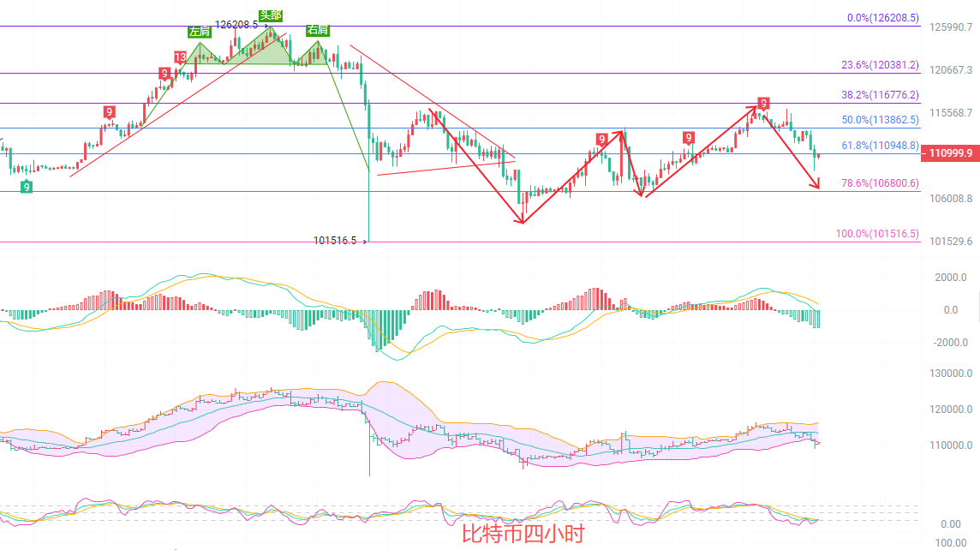Viewport: 980px width, 550px height.
Task: Select the 头部 head pattern label
Action: click(x=271, y=15)
